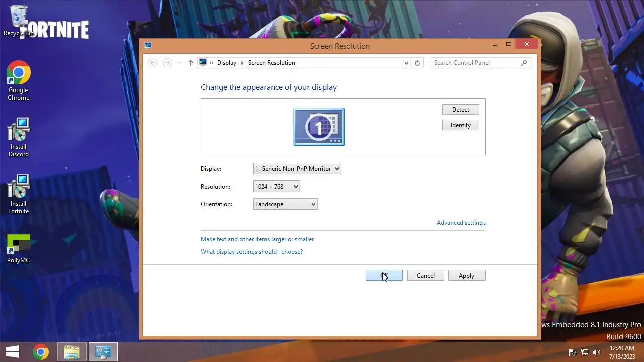This screenshot has width=644, height=362.
Task: Open network status tray icon
Action: (585, 352)
